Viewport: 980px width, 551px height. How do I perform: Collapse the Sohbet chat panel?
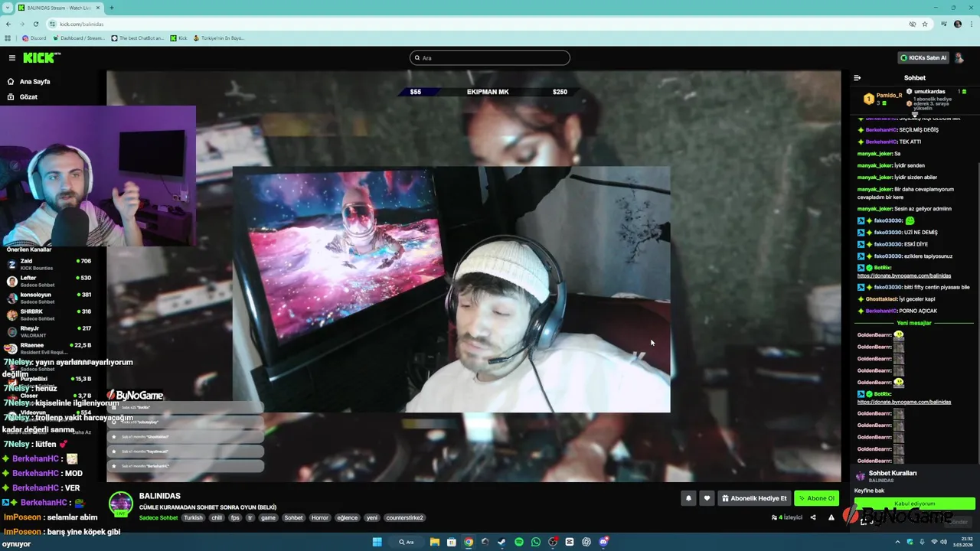click(x=857, y=77)
